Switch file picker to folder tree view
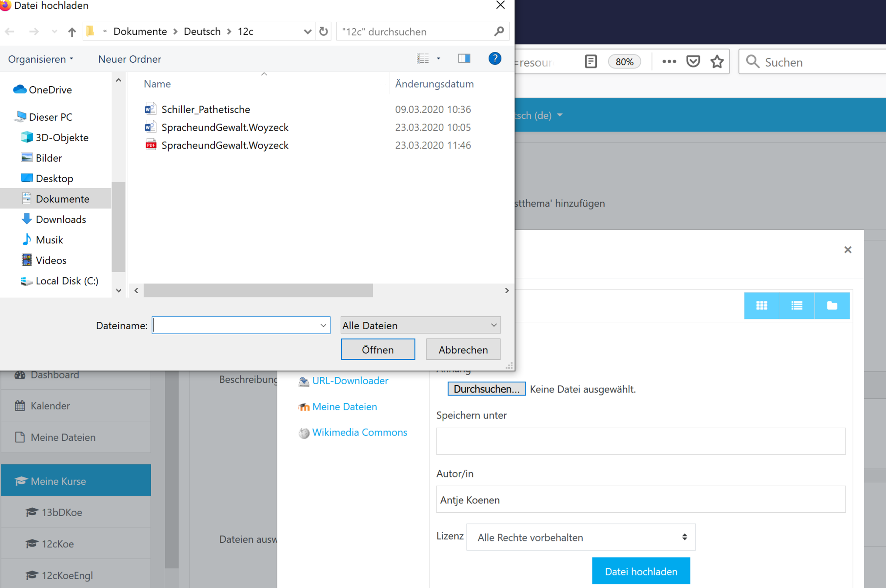This screenshot has width=886, height=588. tap(832, 305)
